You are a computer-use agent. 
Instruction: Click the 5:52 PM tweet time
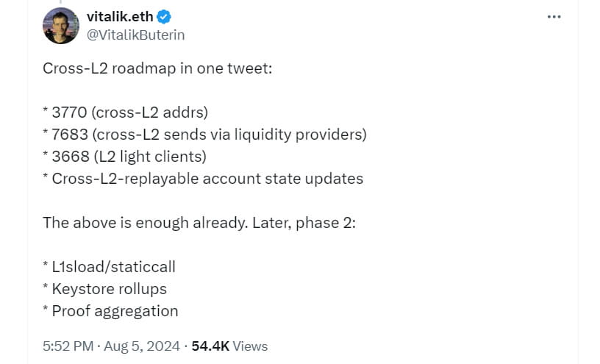point(69,346)
